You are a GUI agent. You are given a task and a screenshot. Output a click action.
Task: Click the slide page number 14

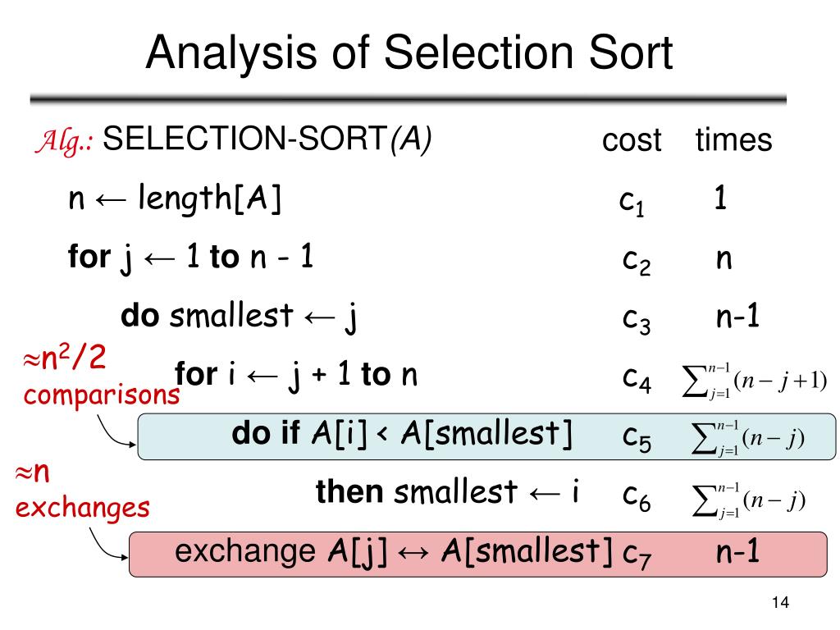click(x=781, y=603)
